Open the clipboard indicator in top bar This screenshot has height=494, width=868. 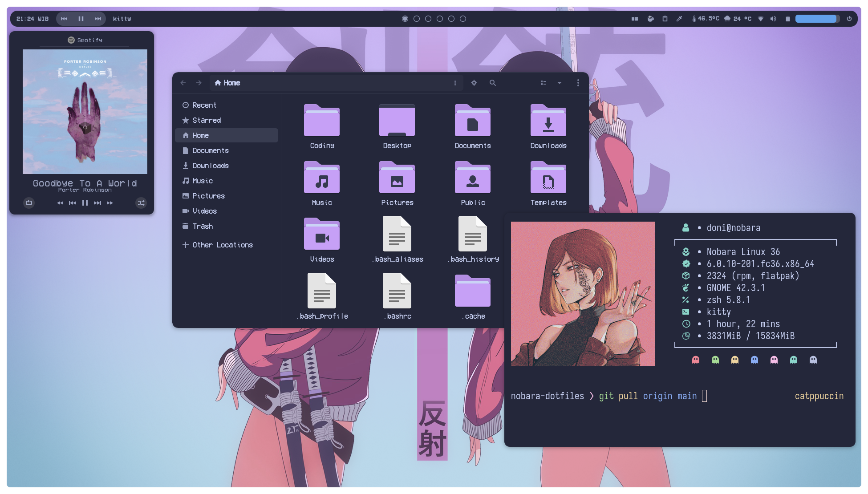[x=665, y=19]
